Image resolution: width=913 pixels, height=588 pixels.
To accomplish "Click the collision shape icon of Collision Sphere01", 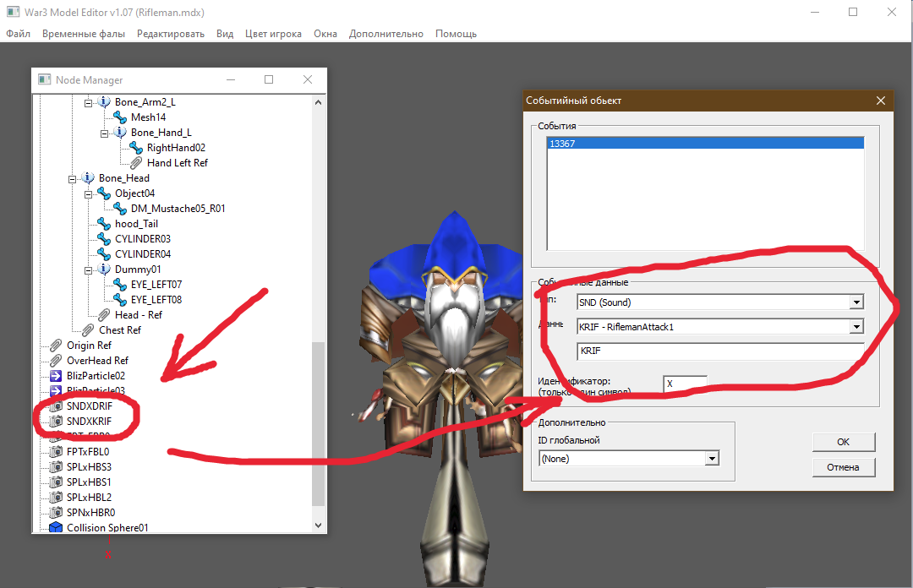I will pyautogui.click(x=56, y=527).
